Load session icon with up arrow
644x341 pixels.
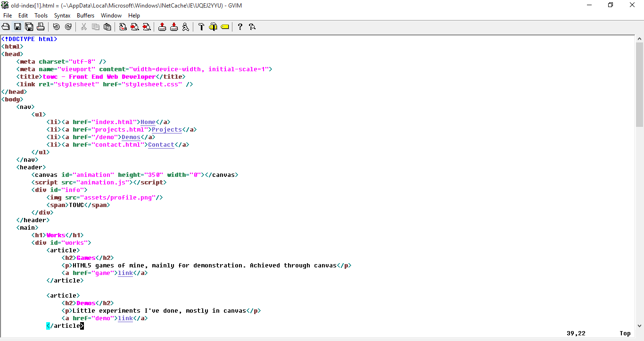coord(162,27)
